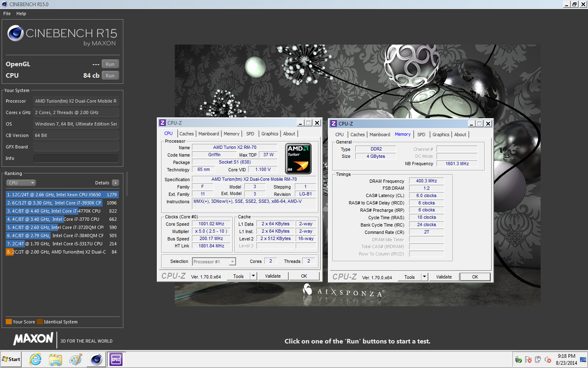Switch to Mainboard tab in left CPU-Z
The width and height of the screenshot is (588, 368).
(x=209, y=134)
